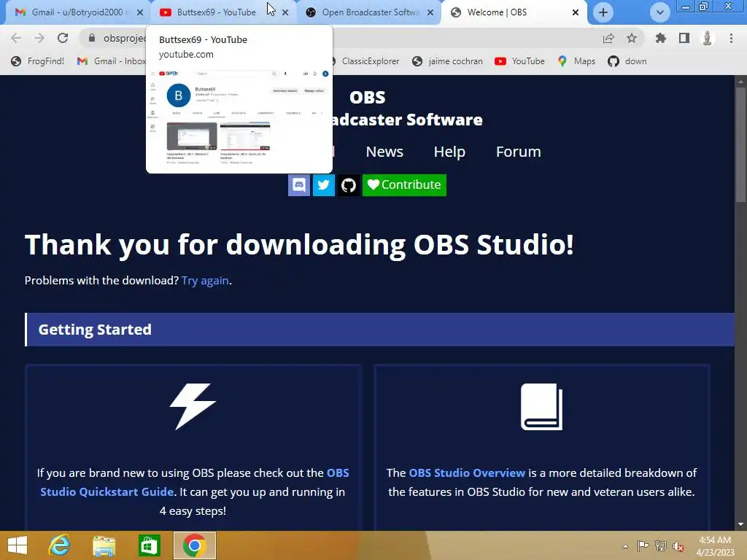The image size is (747, 560).
Task: Launch Internet Explorer from taskbar
Action: (60, 545)
